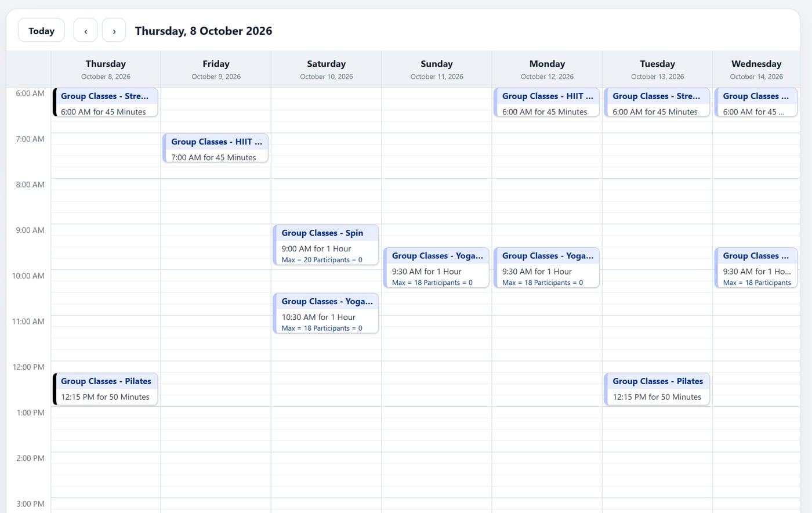
Task: Open Monday 9:30 AM Yoga class event
Action: 546,268
